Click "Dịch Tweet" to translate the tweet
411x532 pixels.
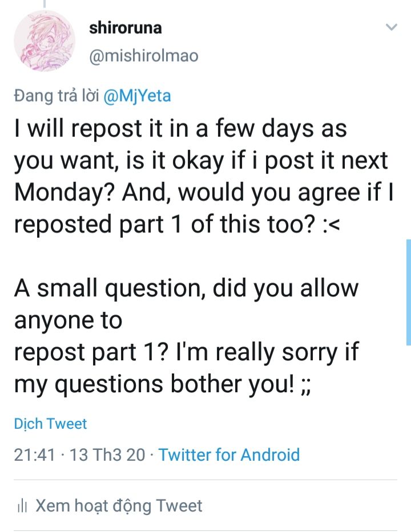(50, 424)
